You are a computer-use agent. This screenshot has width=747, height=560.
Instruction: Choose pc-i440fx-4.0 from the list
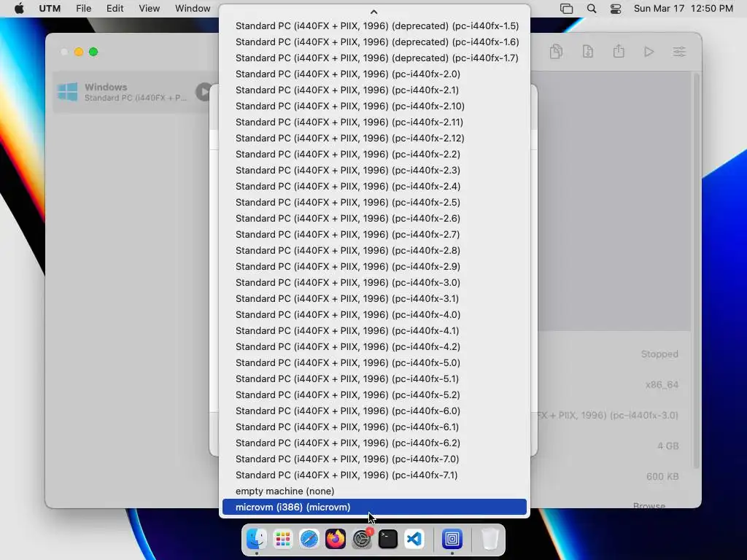[x=374, y=314]
